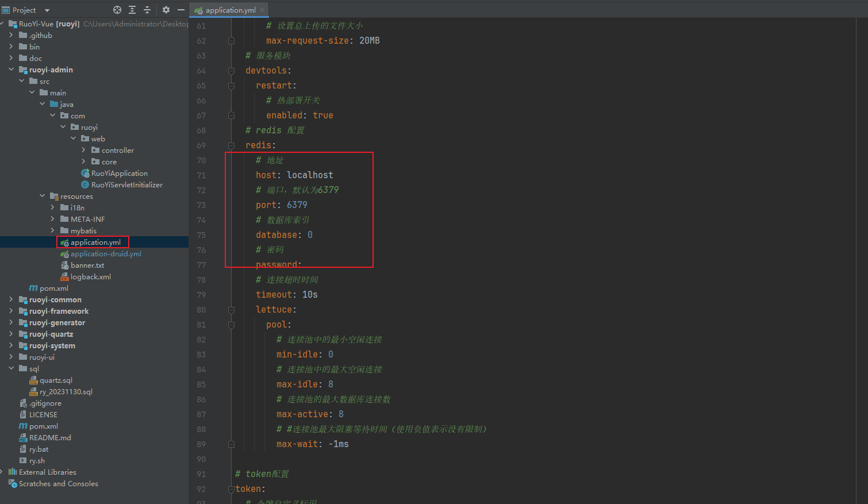This screenshot has width=868, height=504.
Task: Select External Libraries node
Action: (47, 472)
